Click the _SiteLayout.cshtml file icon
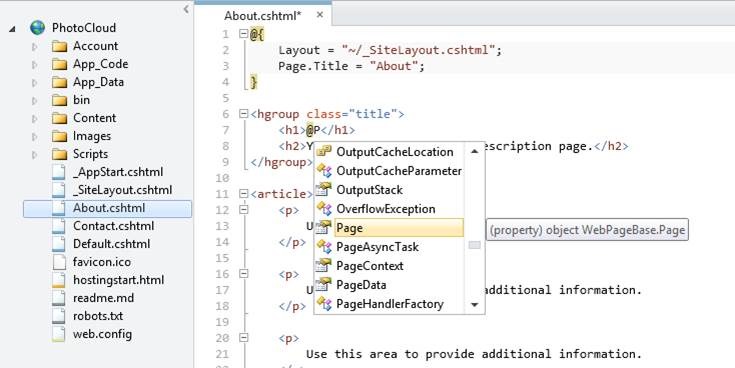Viewport: 735px width, 368px height. (x=59, y=190)
